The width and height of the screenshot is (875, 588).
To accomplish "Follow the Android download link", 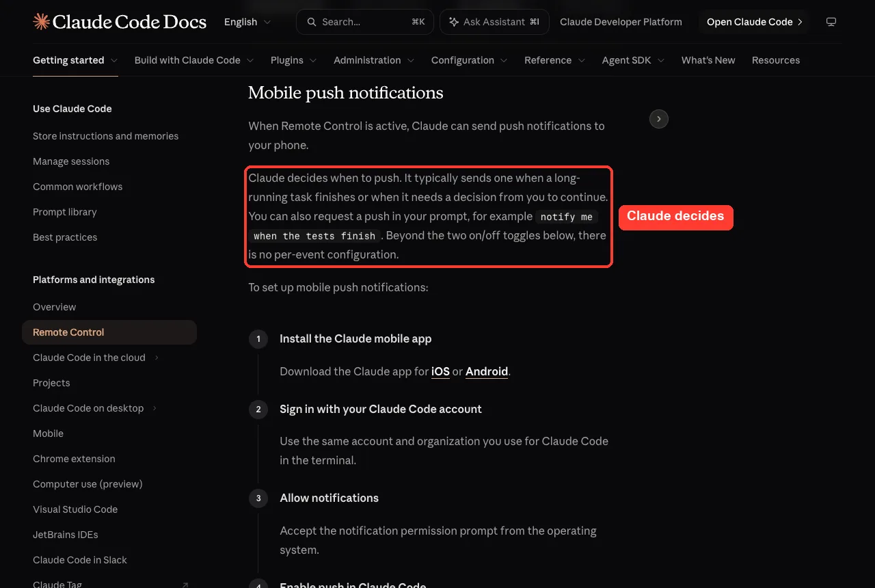I will coord(487,372).
